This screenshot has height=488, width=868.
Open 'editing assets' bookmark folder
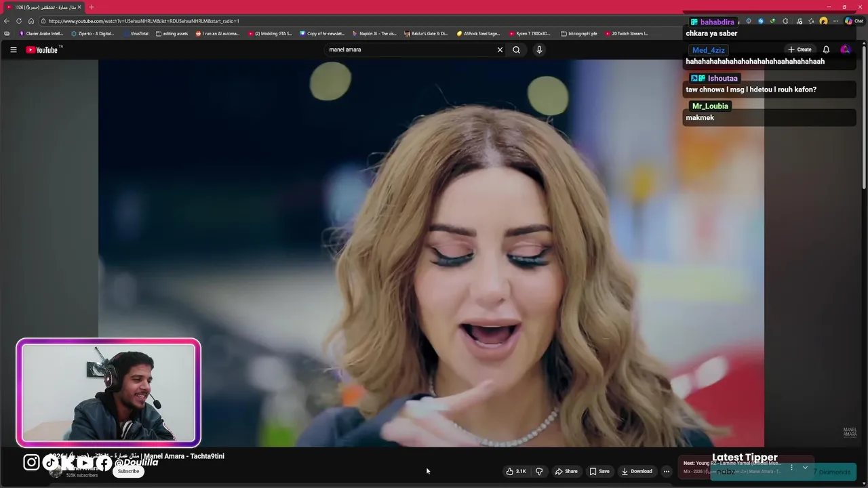pyautogui.click(x=172, y=33)
